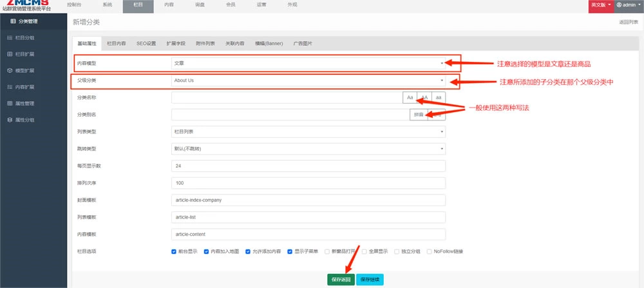Open the 内容 top menu
The image size is (644, 288).
tap(169, 5)
